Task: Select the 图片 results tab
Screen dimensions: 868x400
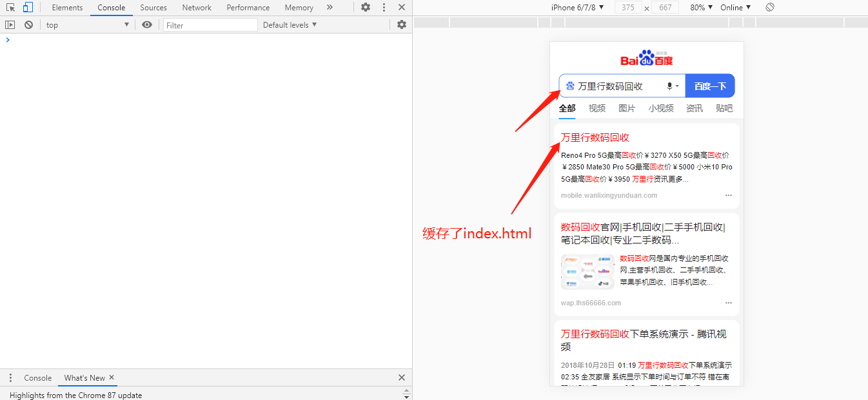Action: coord(627,108)
